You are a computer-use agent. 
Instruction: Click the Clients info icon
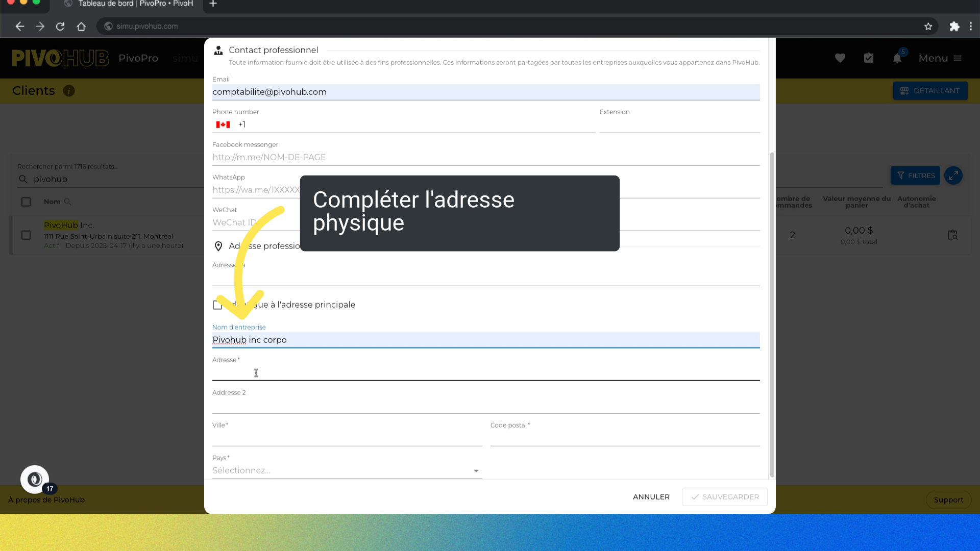(69, 91)
